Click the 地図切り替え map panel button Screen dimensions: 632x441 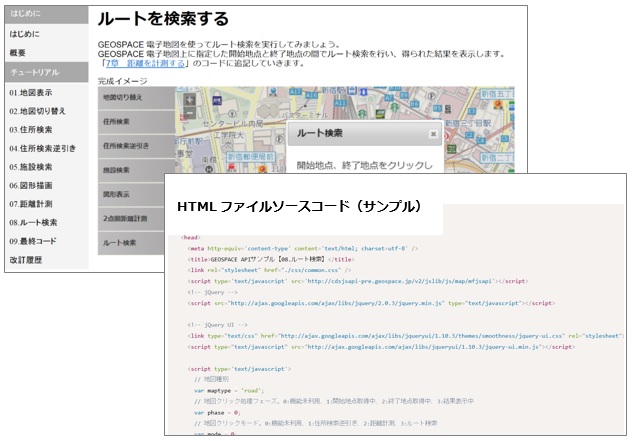click(x=136, y=98)
